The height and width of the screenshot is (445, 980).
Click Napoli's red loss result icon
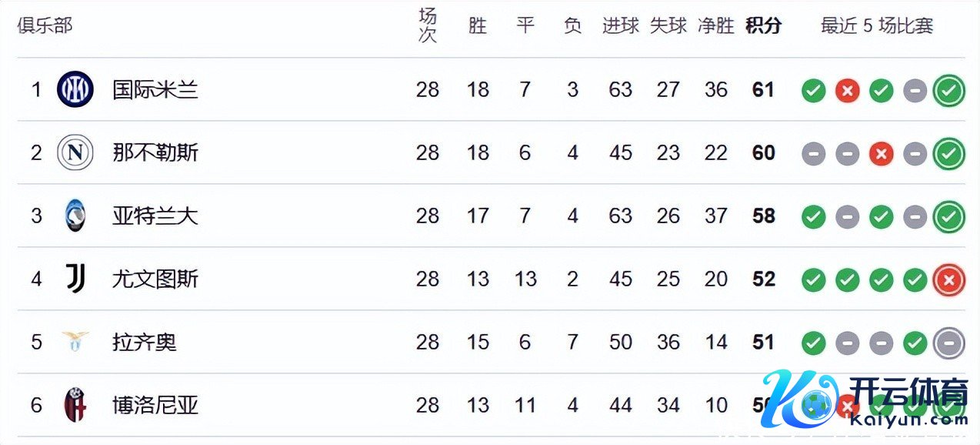881,154
